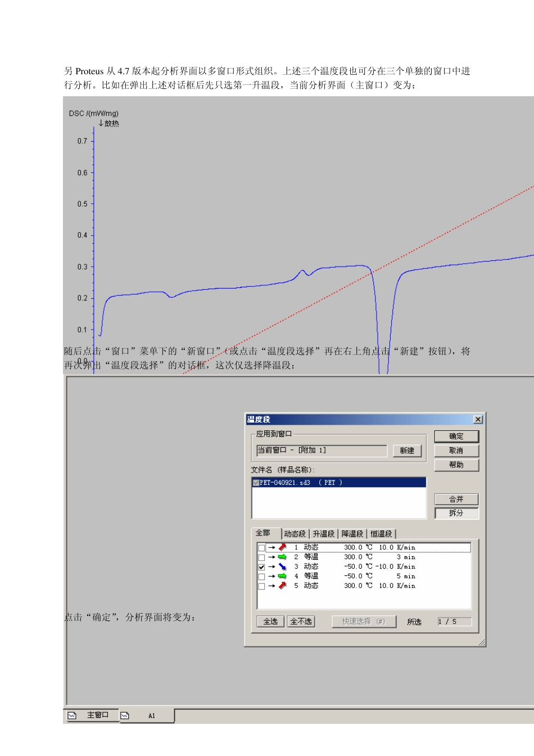The height and width of the screenshot is (756, 534).
Task: Switch to the 恒温段 tab
Action: tap(381, 534)
